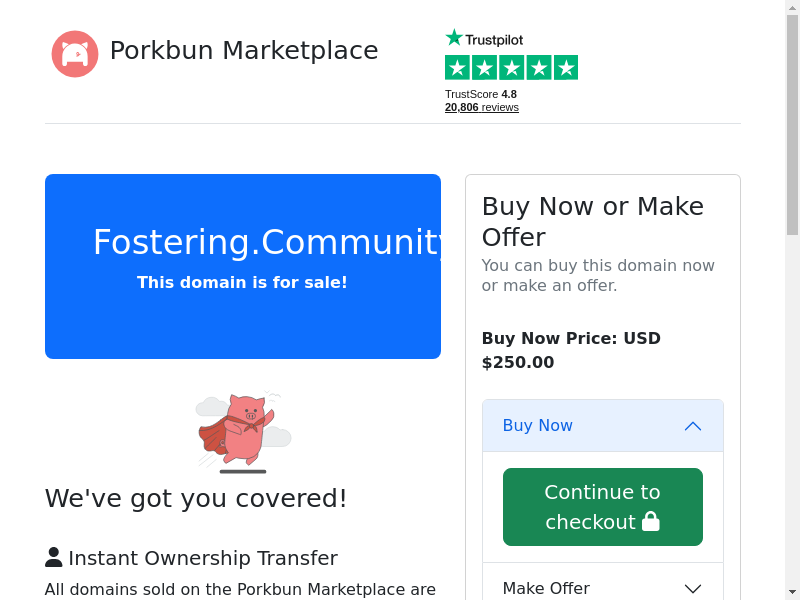Click the lock icon on checkout button
Screen dimensions: 800x600
click(x=651, y=522)
